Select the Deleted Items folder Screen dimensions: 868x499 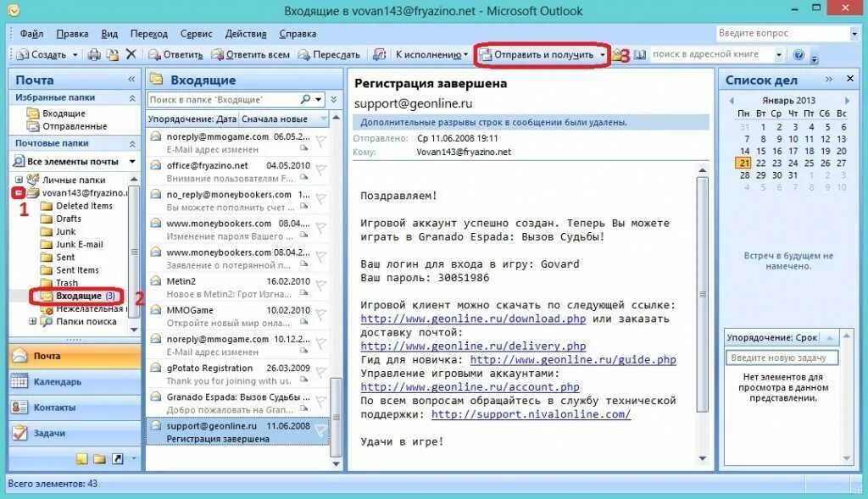point(84,206)
